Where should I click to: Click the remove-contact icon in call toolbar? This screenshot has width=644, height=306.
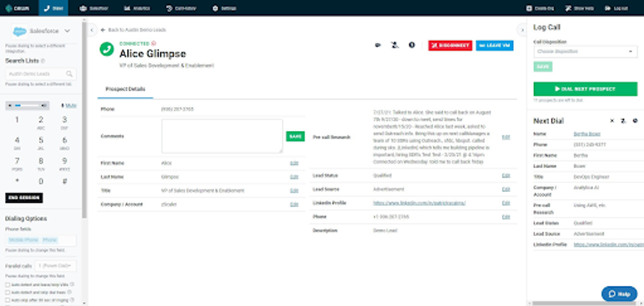[x=395, y=45]
